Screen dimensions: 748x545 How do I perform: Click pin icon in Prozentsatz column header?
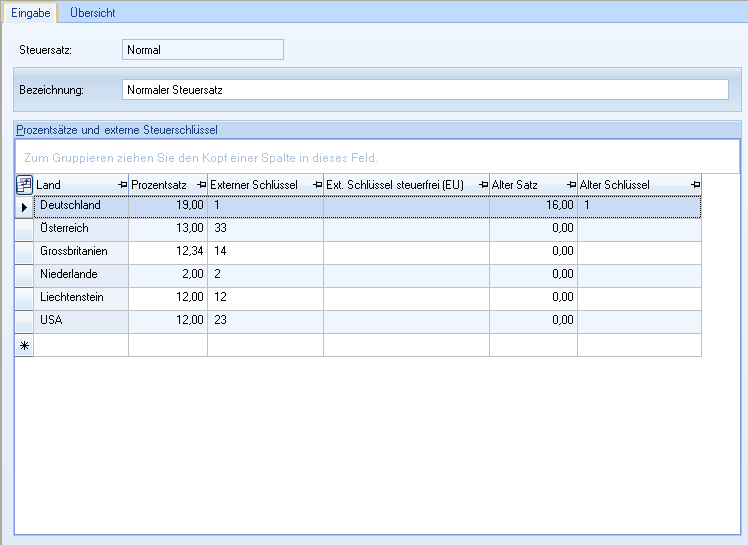click(x=200, y=185)
